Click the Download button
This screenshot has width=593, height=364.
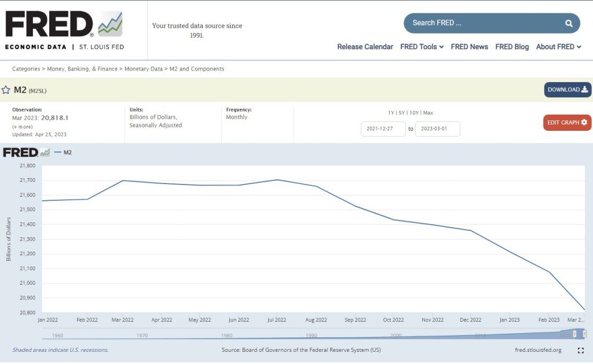pos(567,90)
